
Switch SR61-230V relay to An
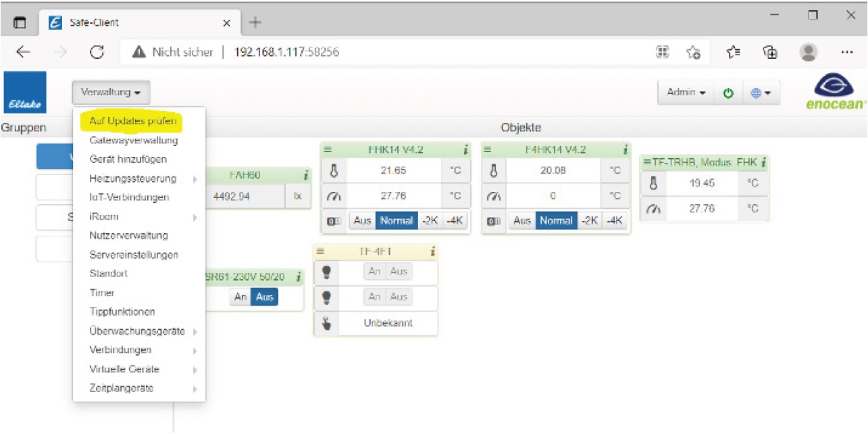[x=240, y=297]
